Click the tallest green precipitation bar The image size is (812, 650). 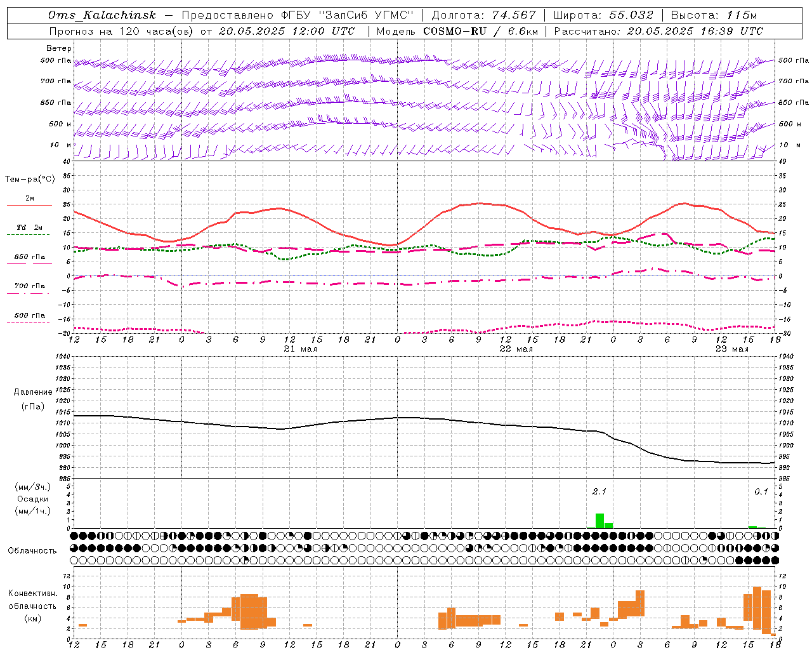click(599, 521)
